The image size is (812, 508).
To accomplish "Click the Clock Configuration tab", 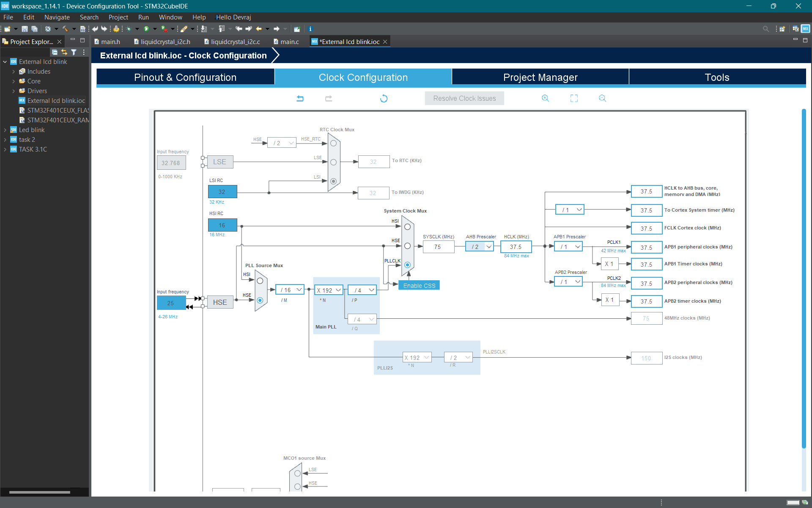I will point(363,77).
